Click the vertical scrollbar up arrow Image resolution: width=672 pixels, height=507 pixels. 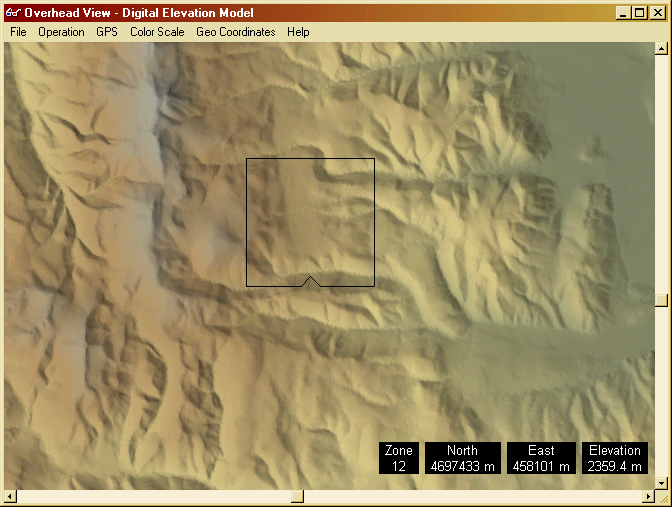(x=661, y=49)
